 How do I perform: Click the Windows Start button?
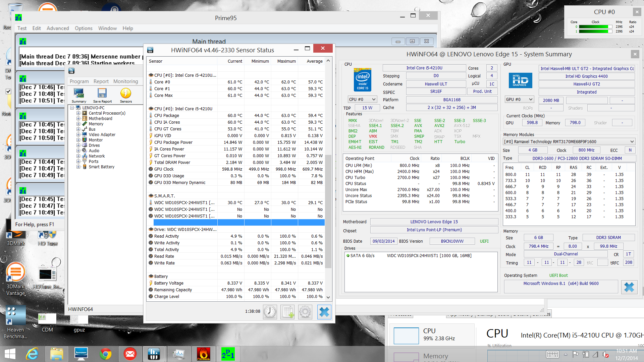pos(10,354)
